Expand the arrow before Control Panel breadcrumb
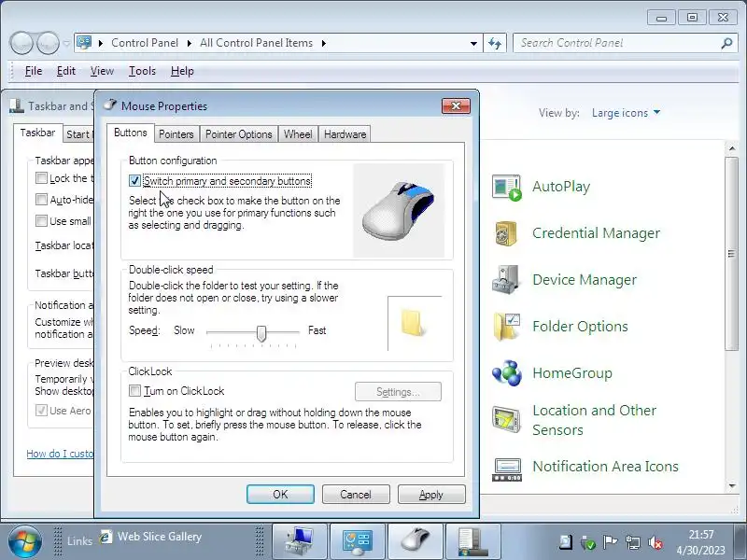 [x=101, y=43]
